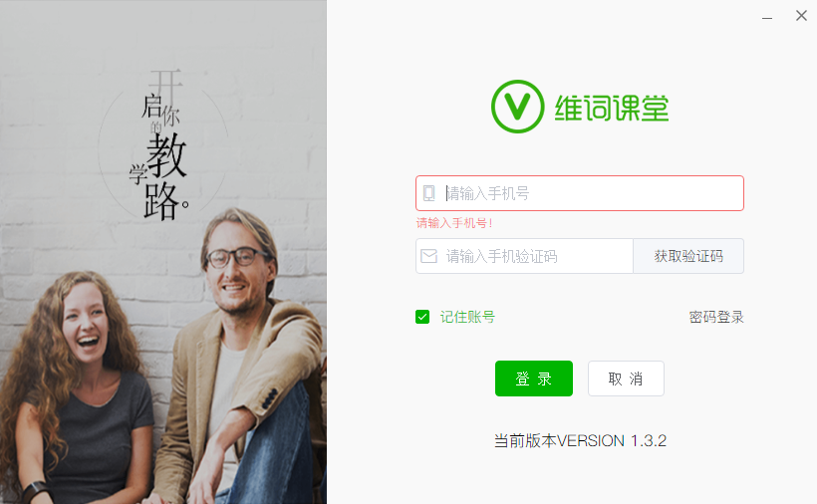Screen dimensions: 817x504
Task: Click the red 请输入手机号! error message
Action: coord(454,223)
